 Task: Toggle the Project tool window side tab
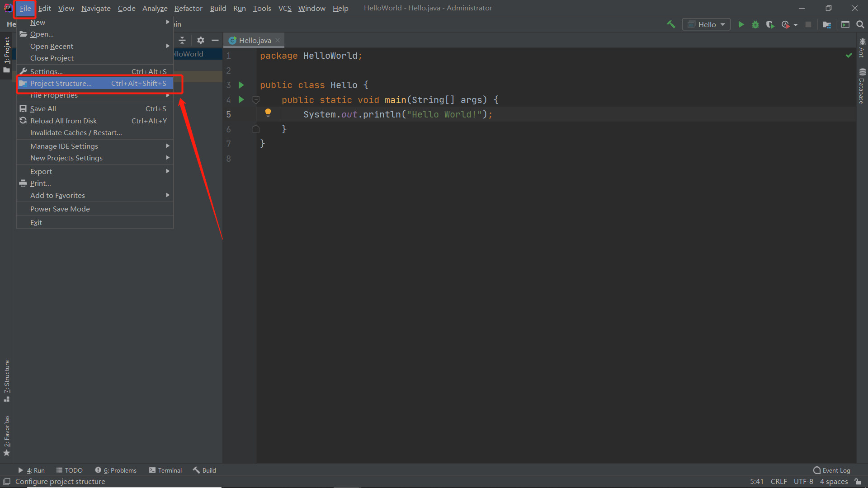click(x=7, y=53)
